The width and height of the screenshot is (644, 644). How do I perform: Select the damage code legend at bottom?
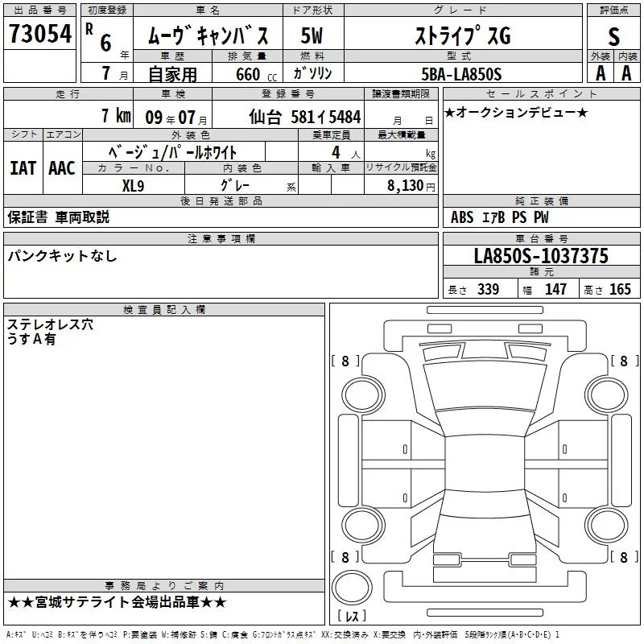coord(283,634)
